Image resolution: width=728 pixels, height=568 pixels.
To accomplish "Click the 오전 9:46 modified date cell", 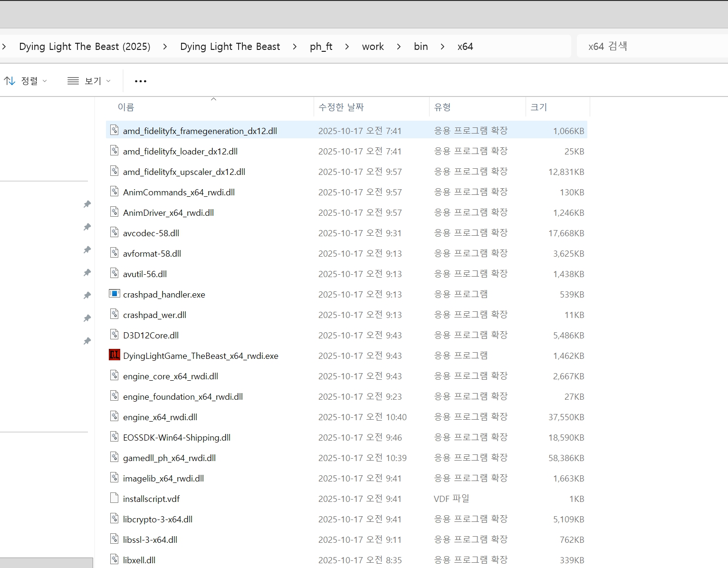I will pos(360,437).
